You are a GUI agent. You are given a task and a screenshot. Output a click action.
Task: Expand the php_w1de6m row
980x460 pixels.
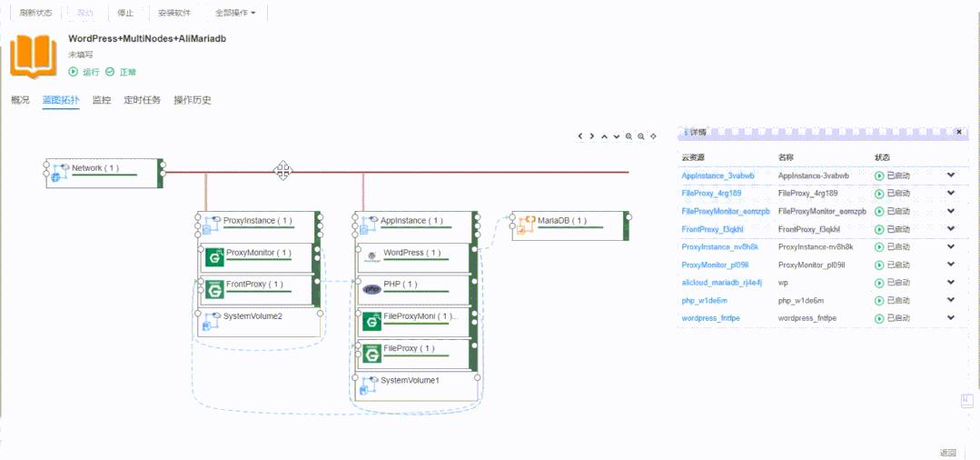(x=951, y=300)
